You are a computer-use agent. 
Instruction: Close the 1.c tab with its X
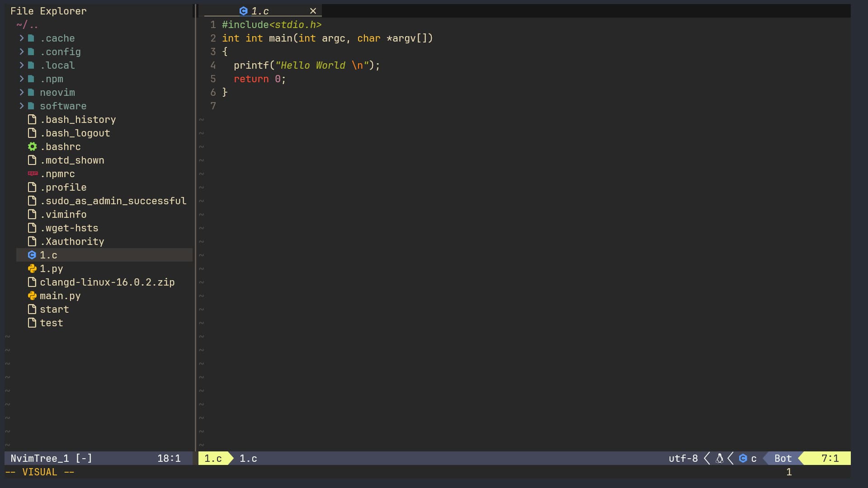coord(313,11)
